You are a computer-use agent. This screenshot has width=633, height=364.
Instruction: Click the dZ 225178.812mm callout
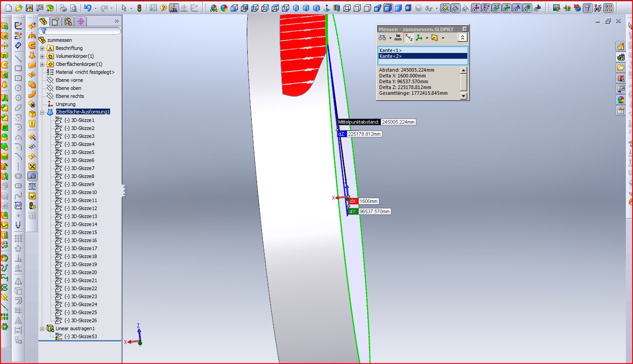(x=359, y=134)
